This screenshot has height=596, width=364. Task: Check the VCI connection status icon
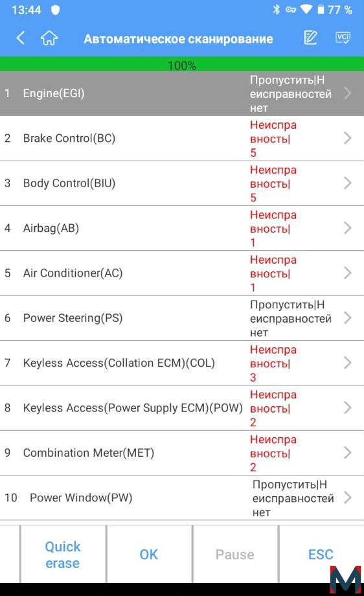click(x=343, y=38)
